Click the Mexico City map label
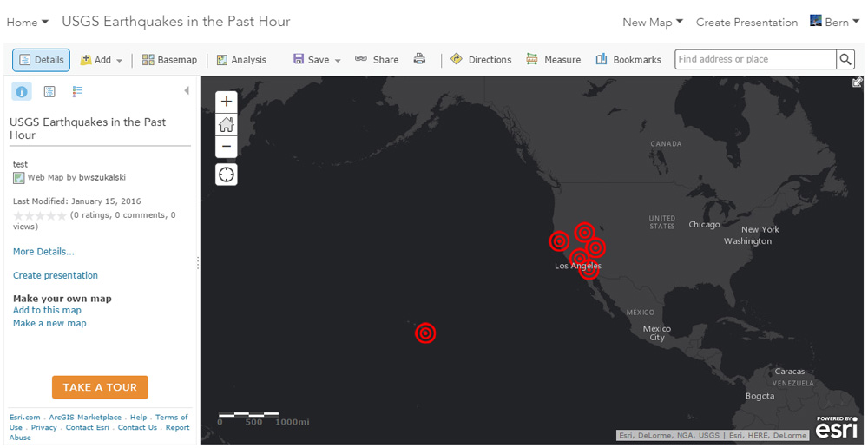This screenshot has width=868, height=448. pos(657,333)
